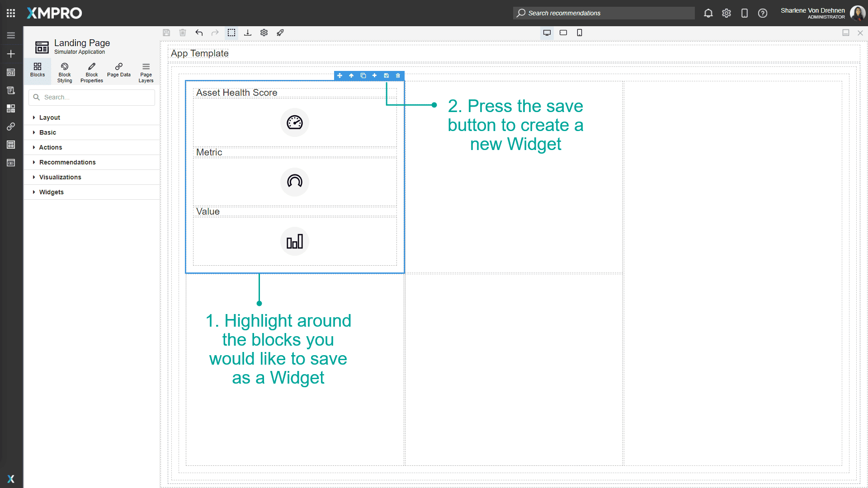
Task: Switch to mobile preview mode
Action: (x=580, y=33)
